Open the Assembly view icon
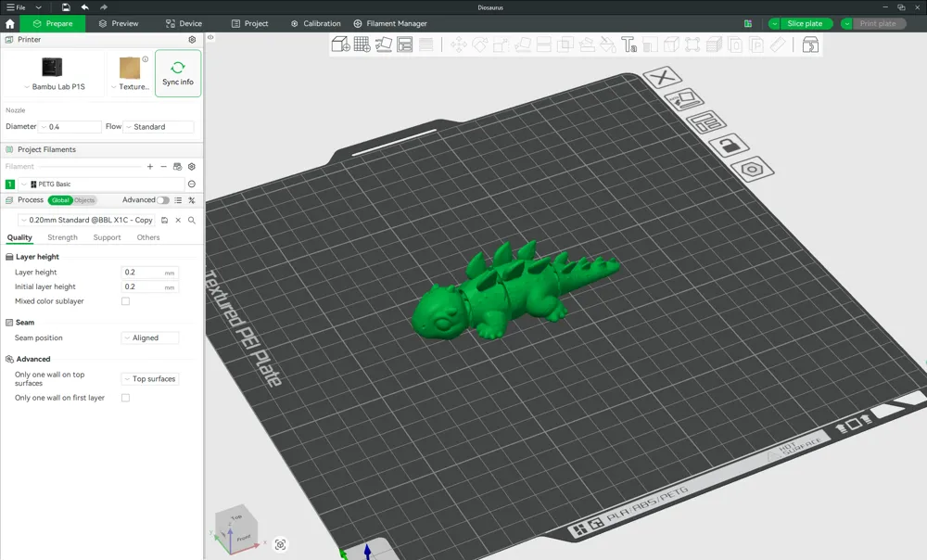927x560 pixels. 810,45
